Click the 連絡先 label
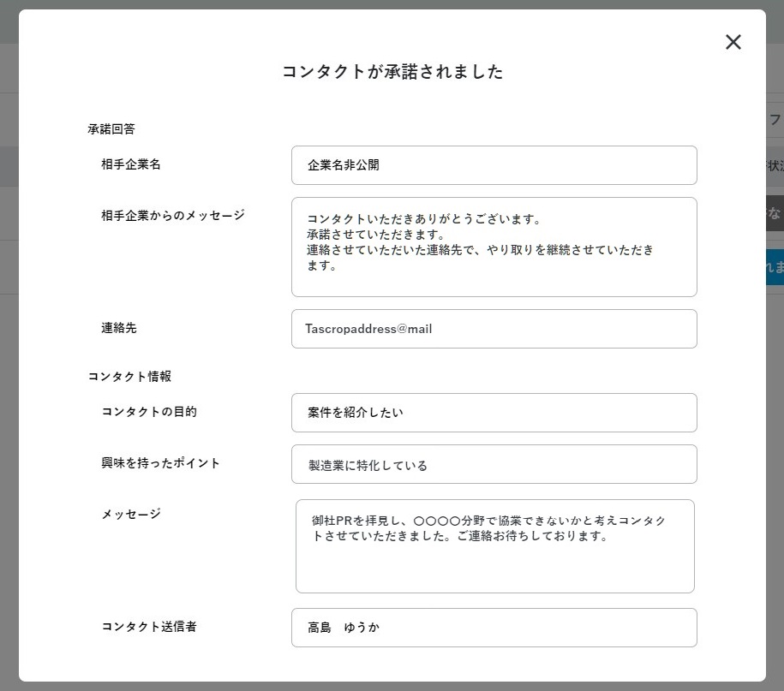 coord(119,328)
